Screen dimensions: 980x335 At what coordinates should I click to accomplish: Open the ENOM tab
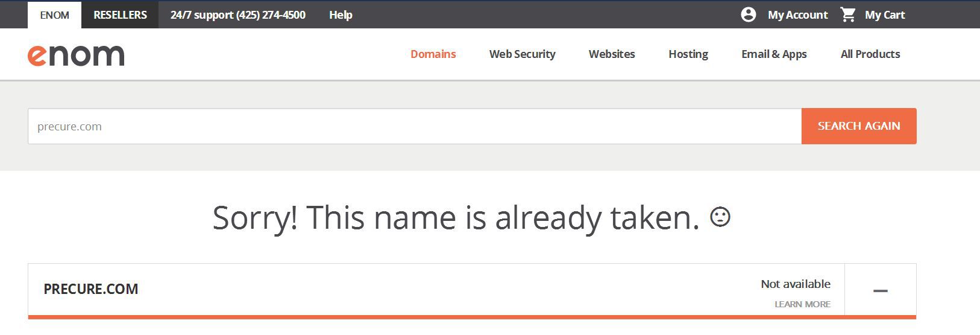coord(54,15)
